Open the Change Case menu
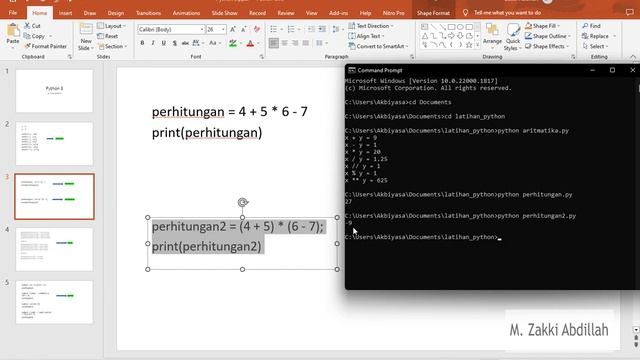The height and width of the screenshot is (360, 640). [214, 43]
